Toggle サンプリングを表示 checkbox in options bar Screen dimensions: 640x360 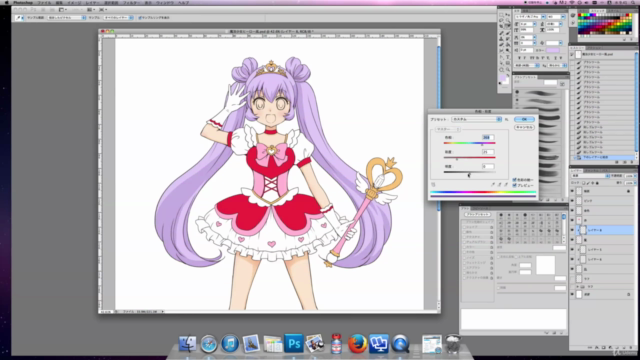click(140, 18)
